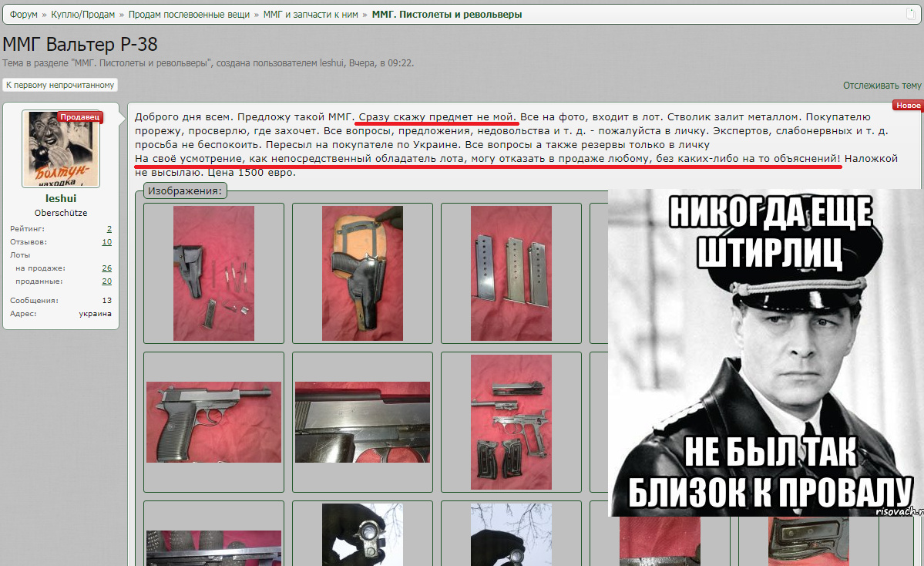Open ММГ и запчасти к ним breadcrumb
Viewport: 924px width, 566px height.
(x=311, y=14)
